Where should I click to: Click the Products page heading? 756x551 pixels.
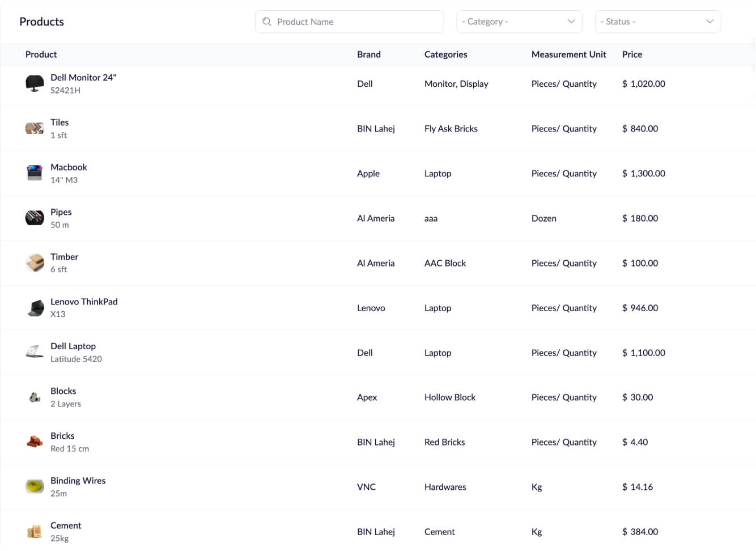pyautogui.click(x=41, y=22)
